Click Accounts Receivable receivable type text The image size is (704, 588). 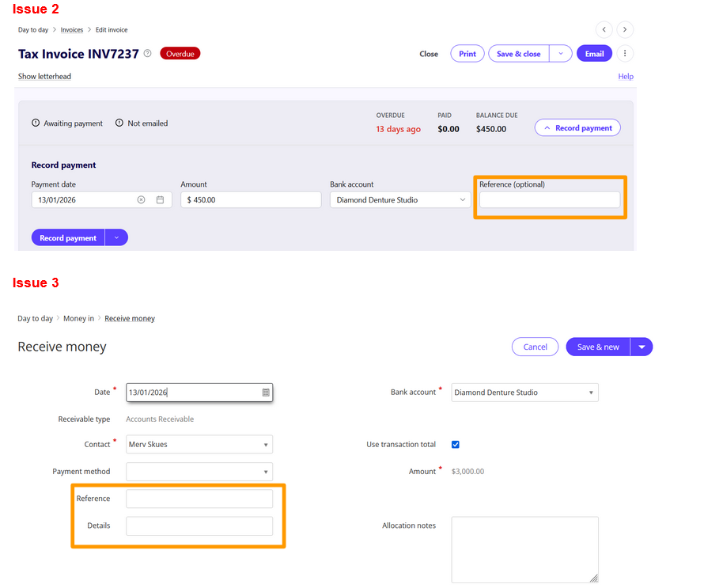point(160,419)
